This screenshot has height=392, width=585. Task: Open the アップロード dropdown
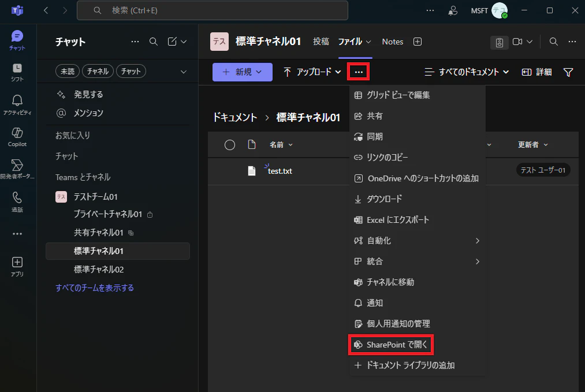312,72
